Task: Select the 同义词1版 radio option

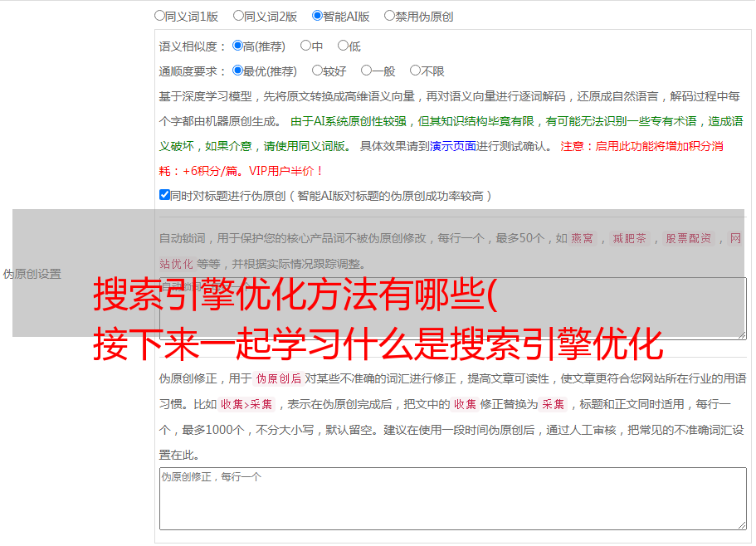Action: [159, 16]
